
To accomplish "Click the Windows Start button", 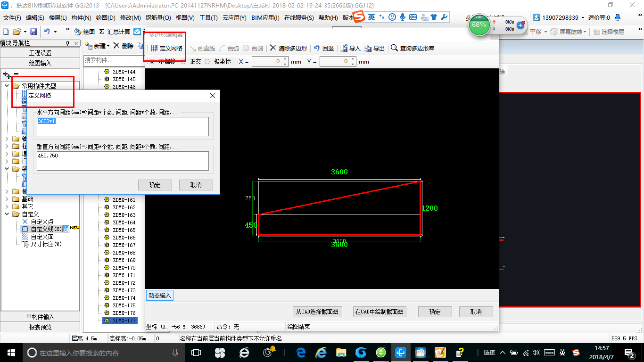I will (10, 353).
